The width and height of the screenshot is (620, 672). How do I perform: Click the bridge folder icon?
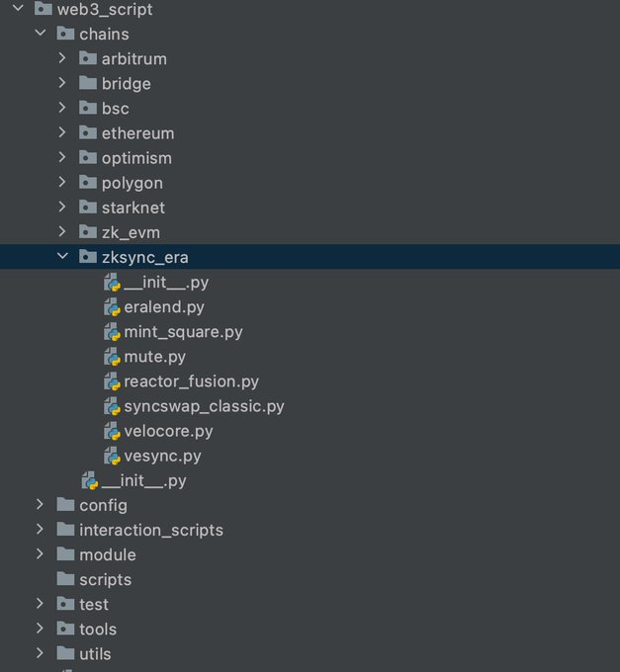[88, 83]
